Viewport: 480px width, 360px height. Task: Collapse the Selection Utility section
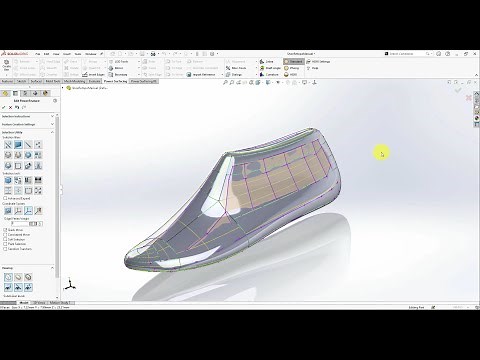pyautogui.click(x=52, y=132)
